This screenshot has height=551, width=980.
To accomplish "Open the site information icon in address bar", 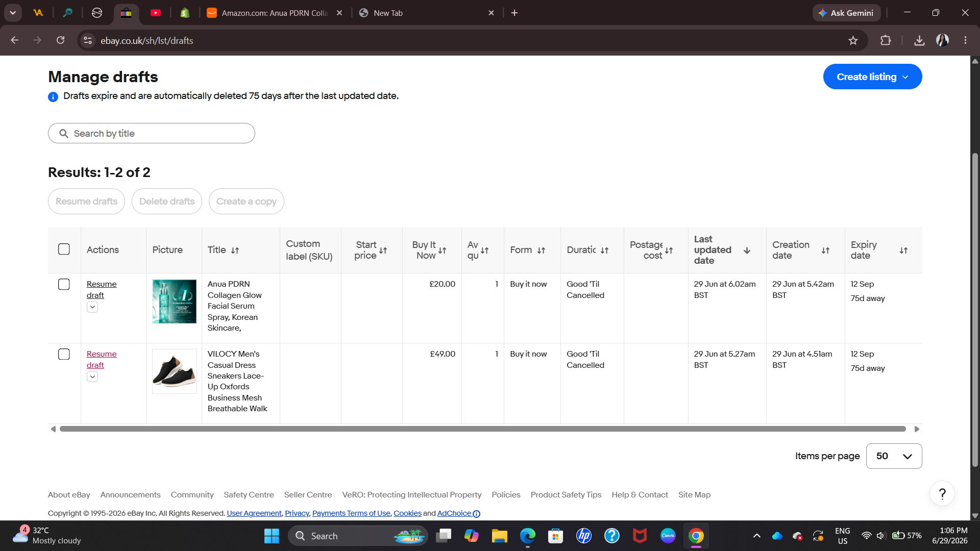I will (x=88, y=40).
